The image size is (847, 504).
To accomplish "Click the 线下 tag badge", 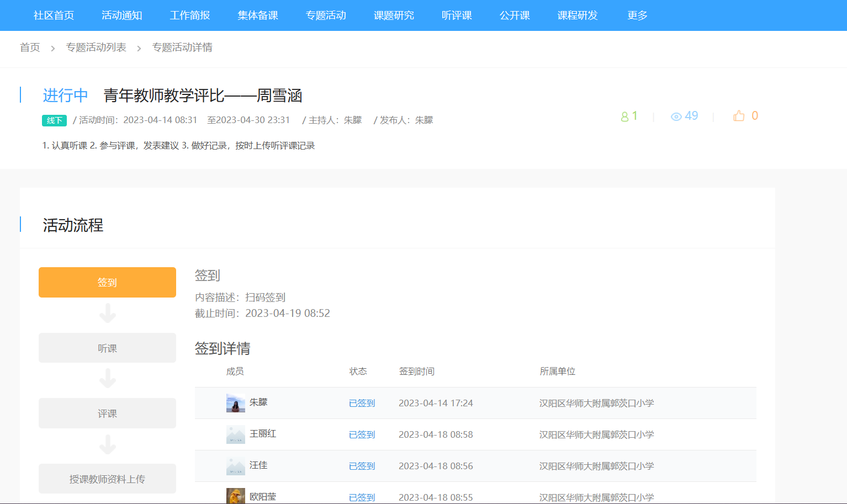I will click(54, 120).
